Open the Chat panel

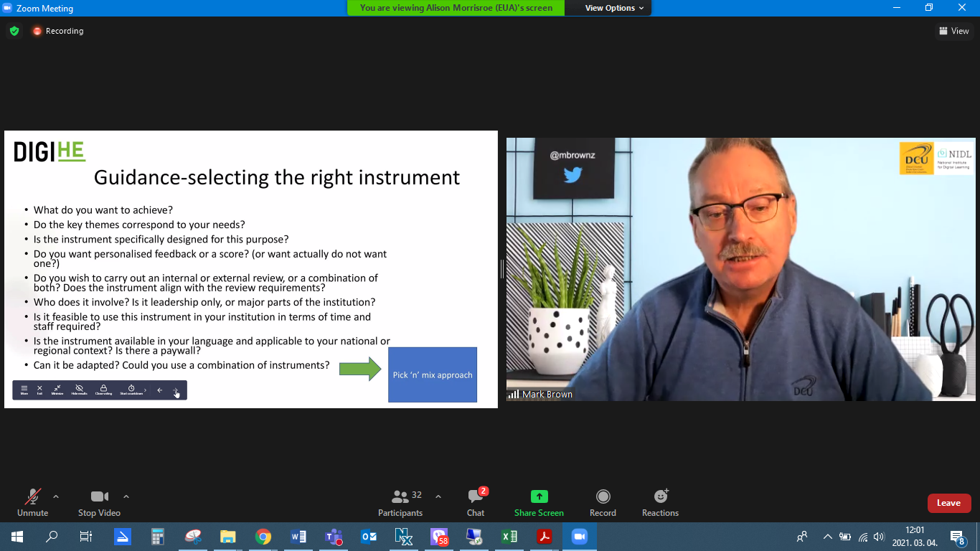(476, 501)
